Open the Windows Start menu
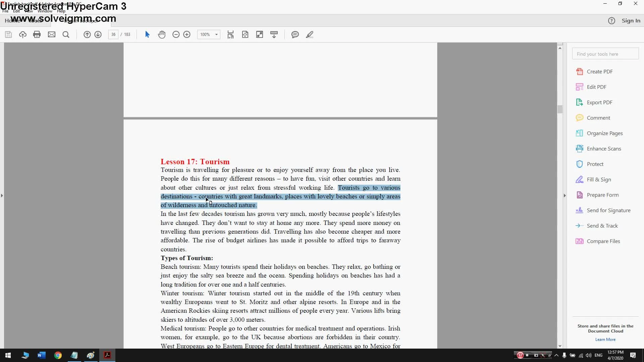Screen dimensions: 644x362 point(8,355)
